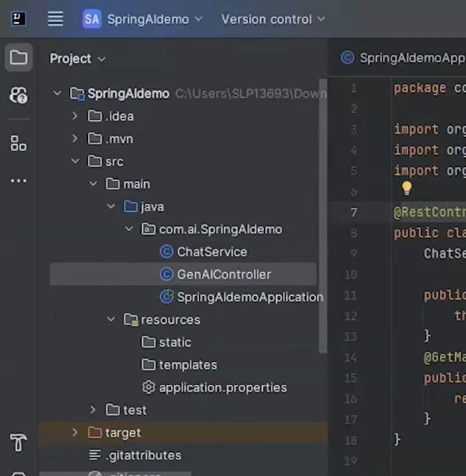
Task: Open the SpringAIdemoApplication class
Action: (x=250, y=297)
